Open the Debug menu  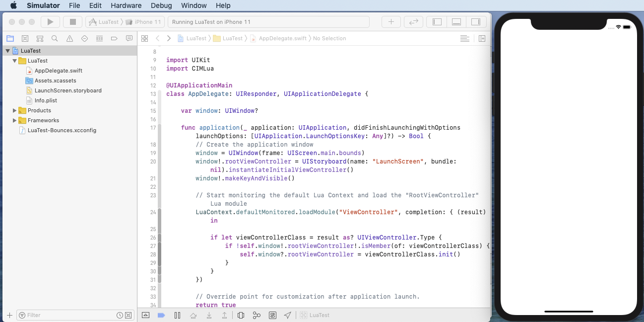[161, 5]
